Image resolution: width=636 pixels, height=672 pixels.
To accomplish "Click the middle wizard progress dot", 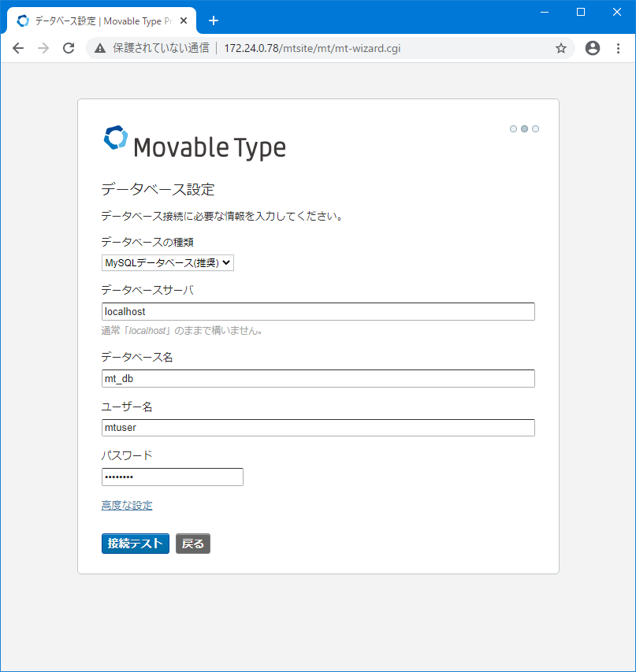I will [524, 128].
